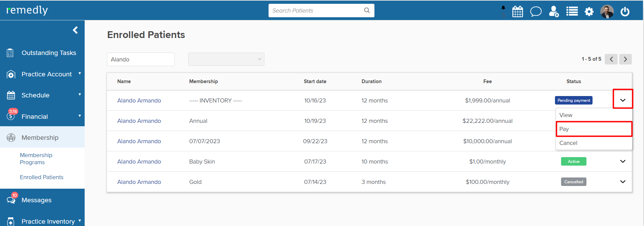Select Cancel from the action menu
Screen dimensions: 644x226
(594, 143)
